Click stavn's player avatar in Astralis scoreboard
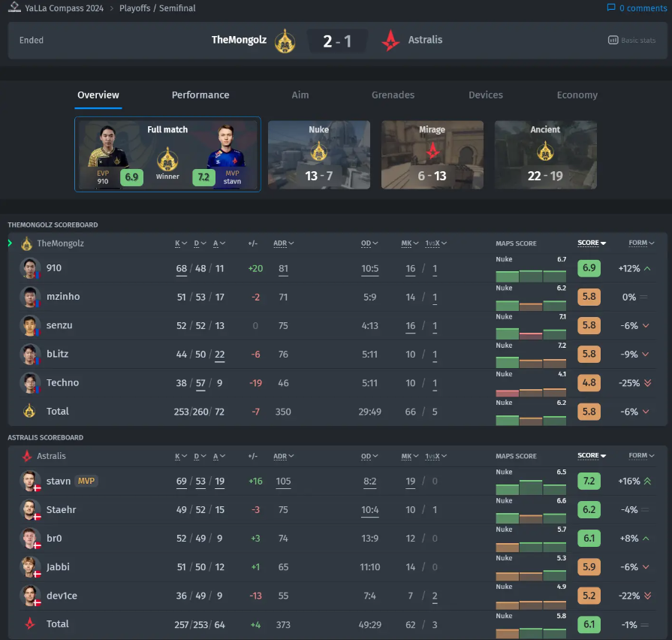The height and width of the screenshot is (640, 672). (29, 481)
